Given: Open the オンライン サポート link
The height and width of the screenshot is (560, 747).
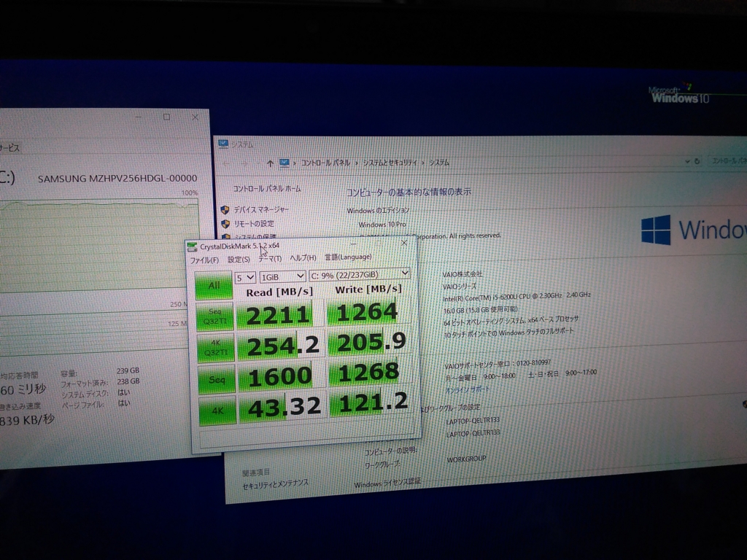Looking at the screenshot, I should [x=467, y=389].
